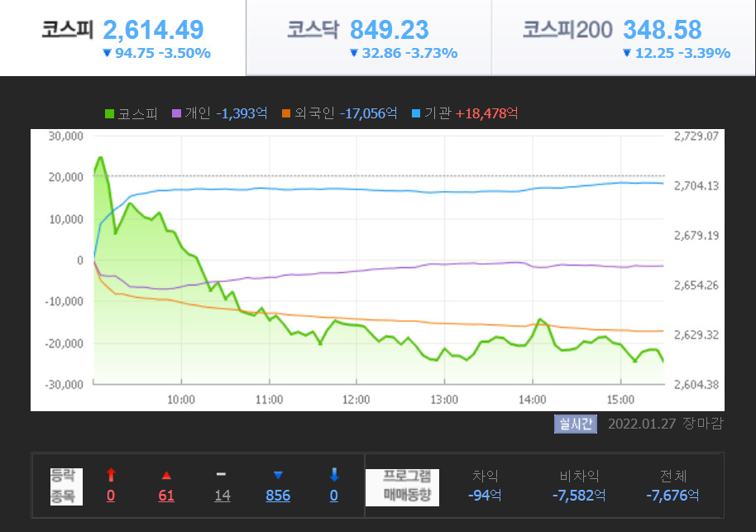
Task: Click the 실시간 badge button
Action: point(575,424)
